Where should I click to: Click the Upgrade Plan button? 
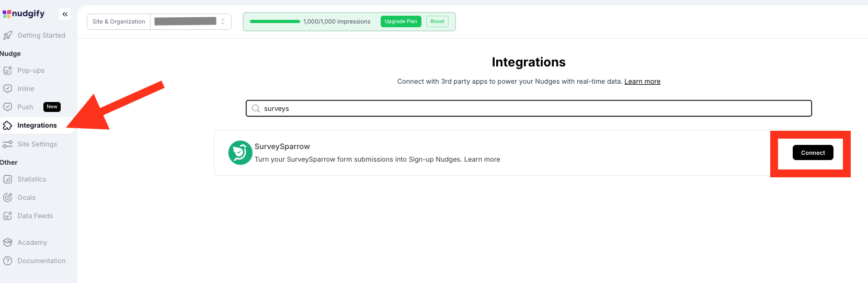coord(401,21)
